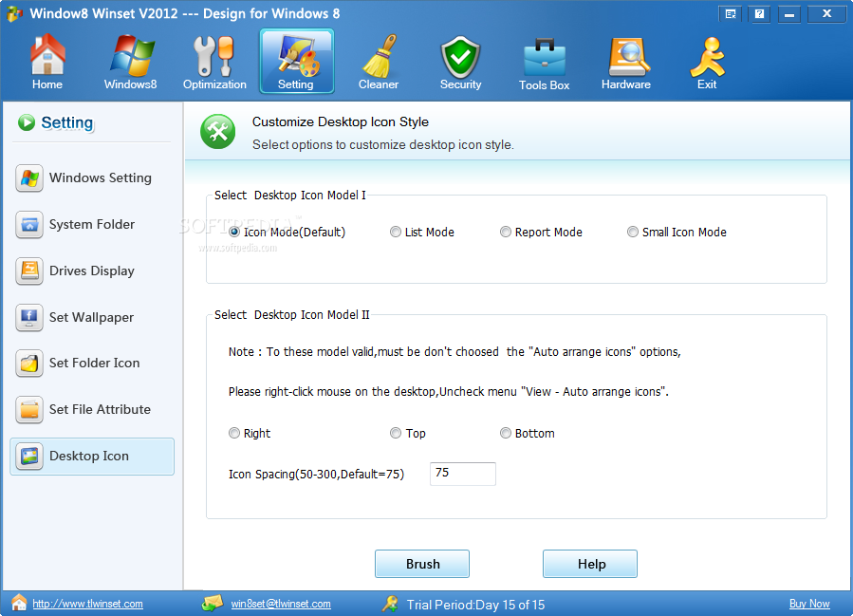This screenshot has width=853, height=616.
Task: Click the win8set@tlwinset.com email link
Action: click(x=281, y=604)
